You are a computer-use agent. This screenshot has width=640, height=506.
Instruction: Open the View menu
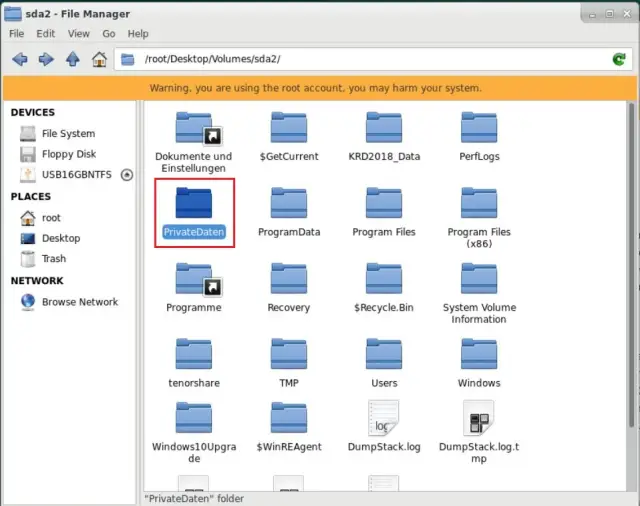coord(78,34)
